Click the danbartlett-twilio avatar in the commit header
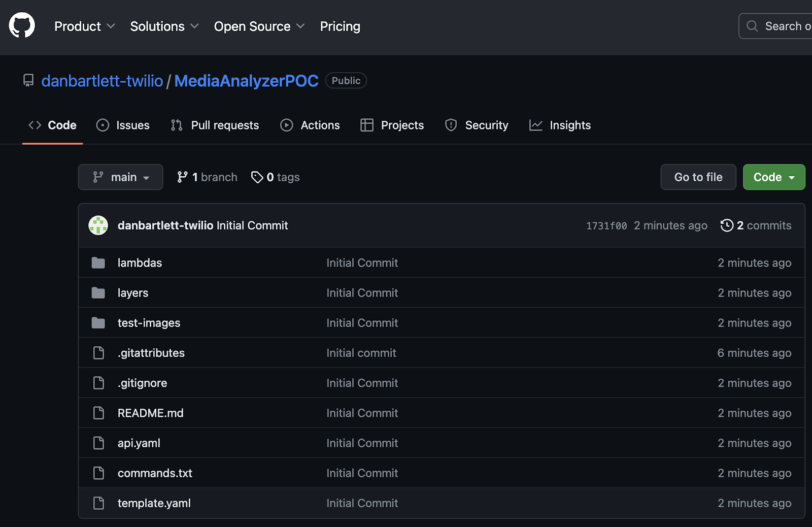Screen dimensions: 812x527 click(x=98, y=225)
